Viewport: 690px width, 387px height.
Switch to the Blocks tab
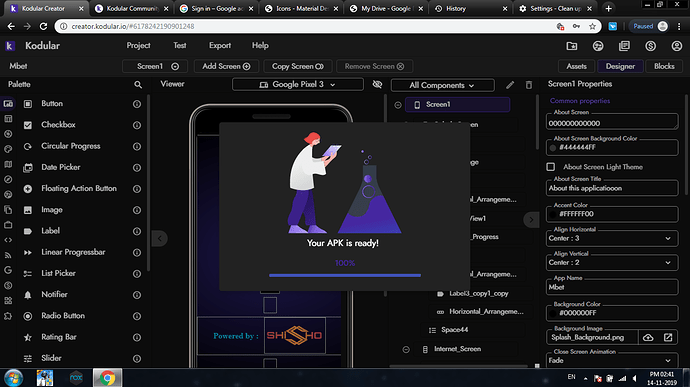point(664,66)
